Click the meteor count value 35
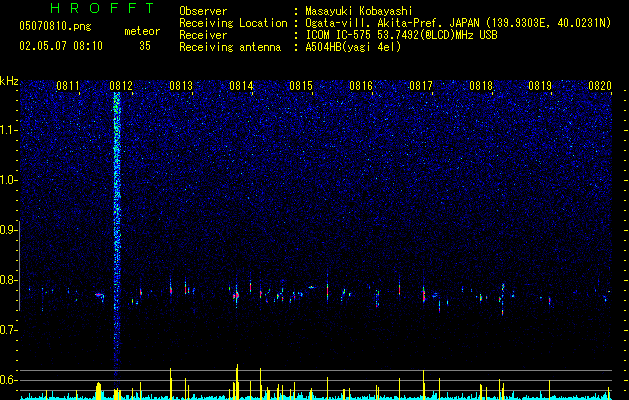The width and height of the screenshot is (629, 400). (x=145, y=46)
